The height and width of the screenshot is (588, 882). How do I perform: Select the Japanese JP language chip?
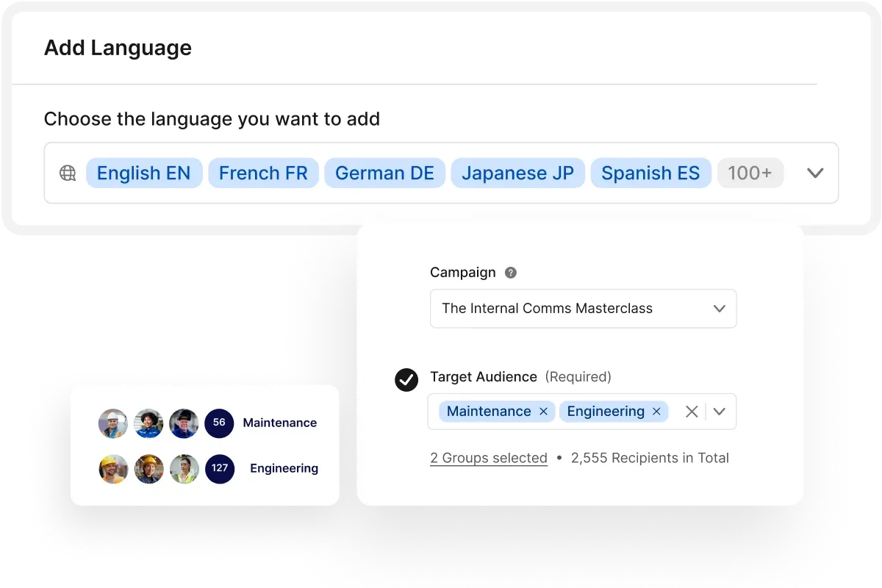[x=517, y=173]
